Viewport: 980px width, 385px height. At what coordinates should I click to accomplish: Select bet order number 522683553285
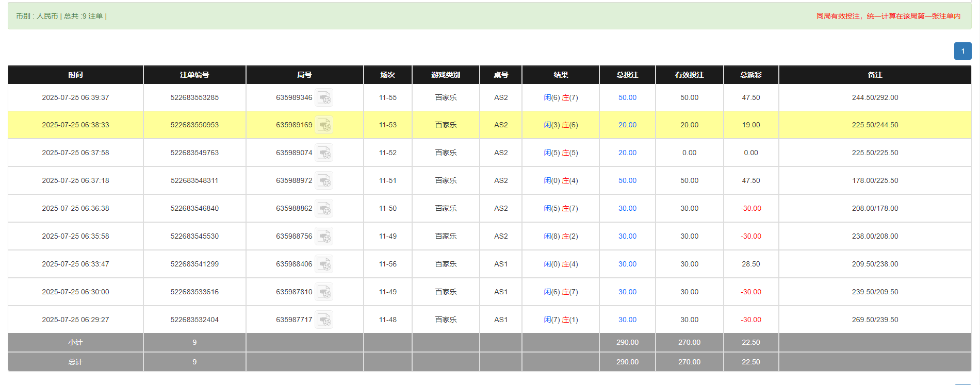coord(194,97)
